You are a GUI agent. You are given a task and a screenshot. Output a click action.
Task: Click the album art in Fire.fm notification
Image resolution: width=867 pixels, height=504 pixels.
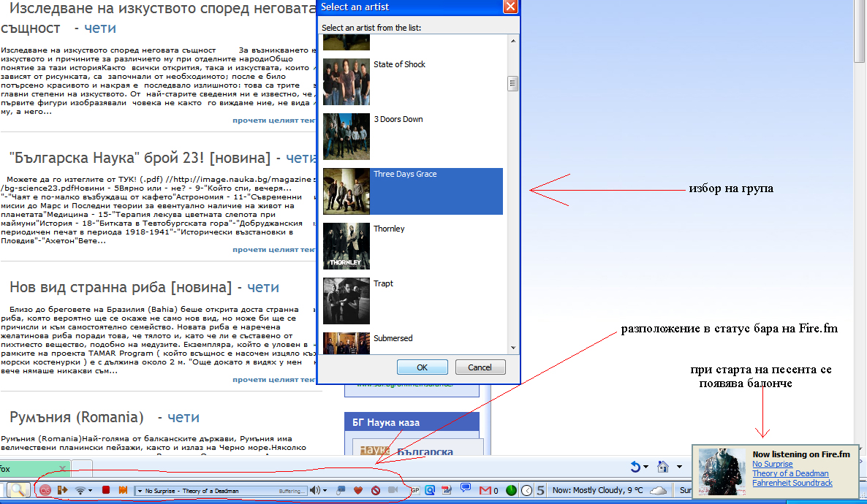coord(722,471)
